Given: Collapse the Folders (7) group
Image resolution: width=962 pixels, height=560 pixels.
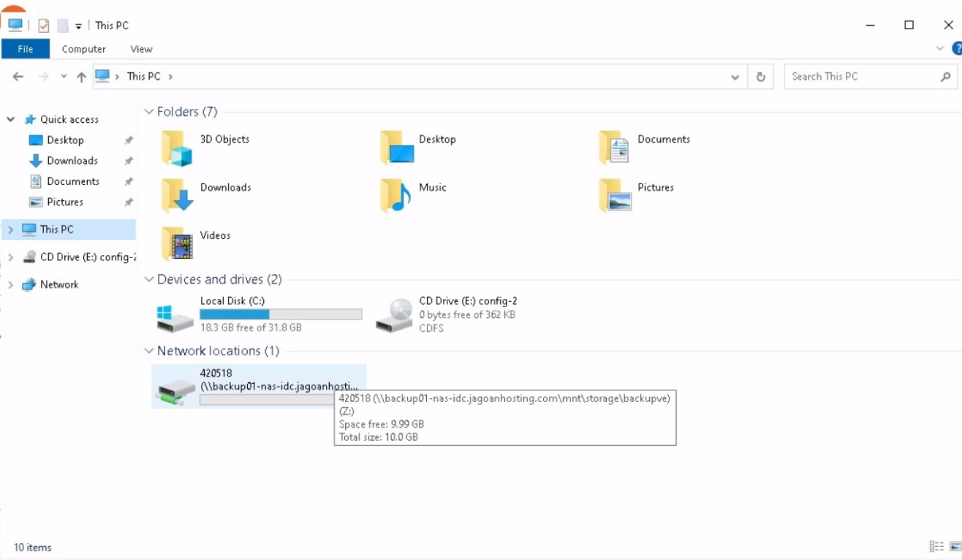Looking at the screenshot, I should click(149, 112).
